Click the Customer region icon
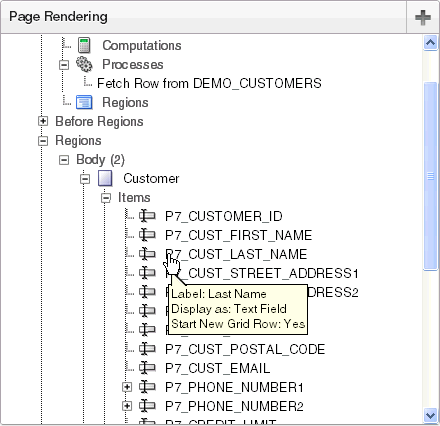The image size is (440, 426). [x=105, y=178]
